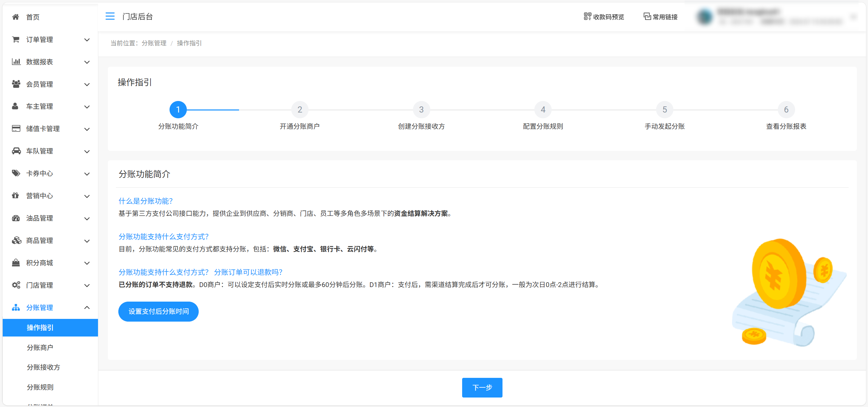Open the QR code preview (收款码预览)
Viewport: 868px width, 407px height.
[x=604, y=17]
